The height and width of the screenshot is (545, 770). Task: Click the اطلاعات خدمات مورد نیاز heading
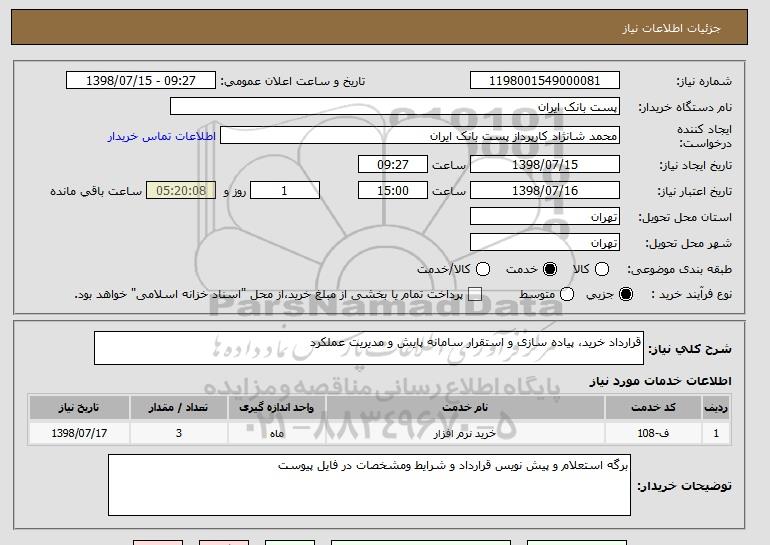pos(660,381)
